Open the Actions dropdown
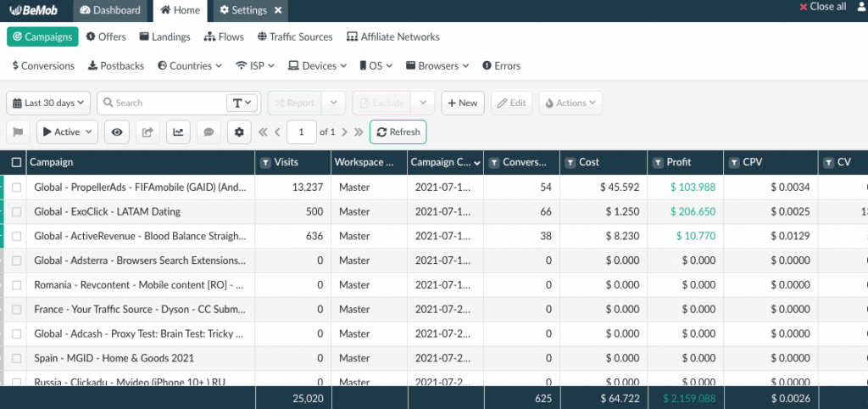Viewport: 868px width, 409px height. (570, 103)
